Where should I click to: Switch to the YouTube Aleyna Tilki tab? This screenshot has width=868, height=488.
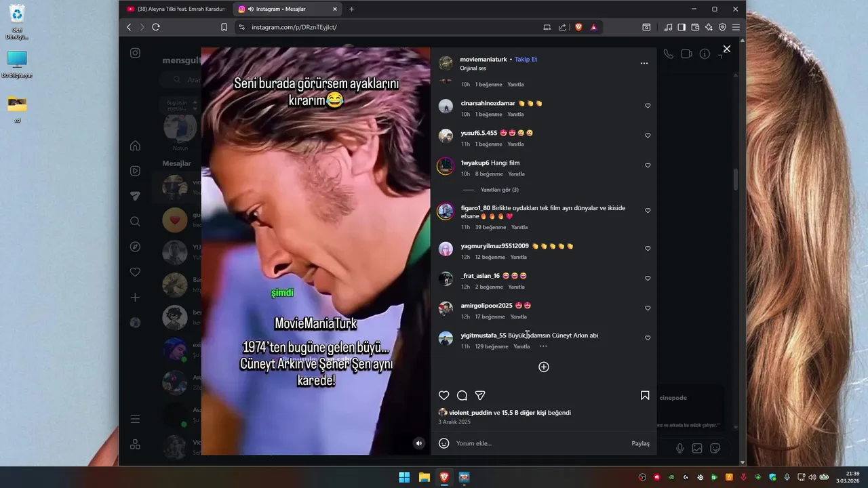point(176,9)
